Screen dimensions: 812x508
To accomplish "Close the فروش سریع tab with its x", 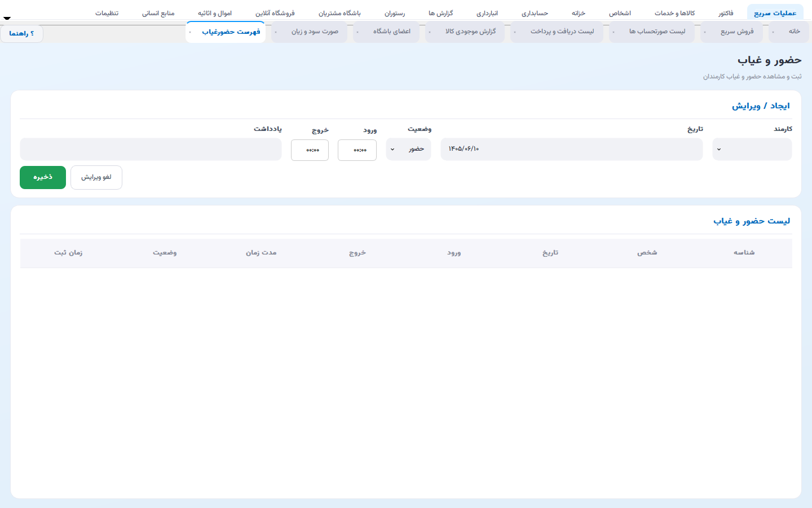I will [705, 32].
